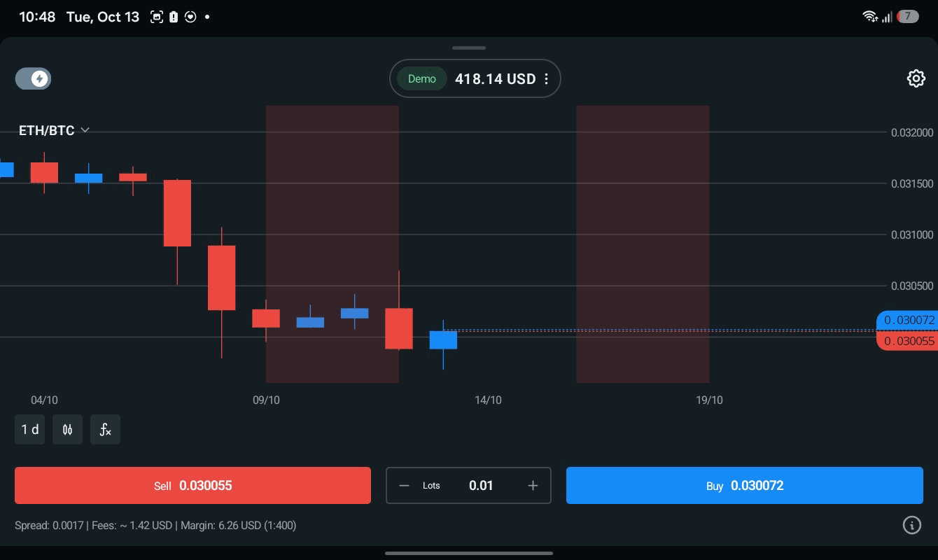The width and height of the screenshot is (938, 560).
Task: Open the info icon beside fees
Action: [911, 525]
